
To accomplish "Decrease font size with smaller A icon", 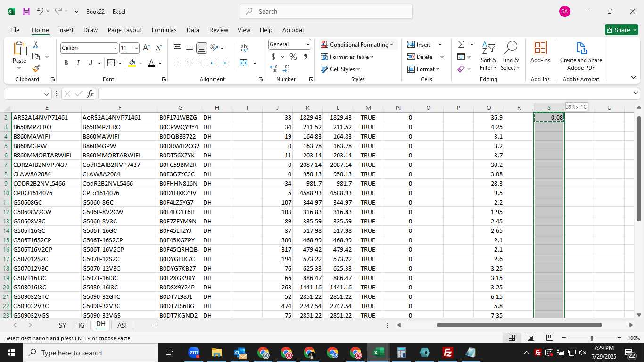I will click(x=158, y=48).
